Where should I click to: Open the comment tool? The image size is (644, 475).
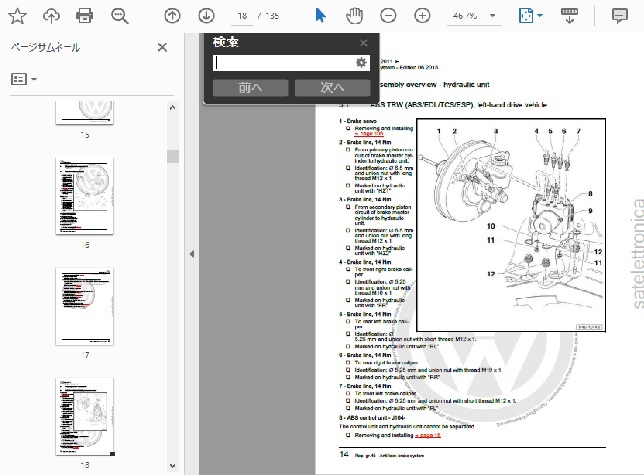click(x=619, y=16)
